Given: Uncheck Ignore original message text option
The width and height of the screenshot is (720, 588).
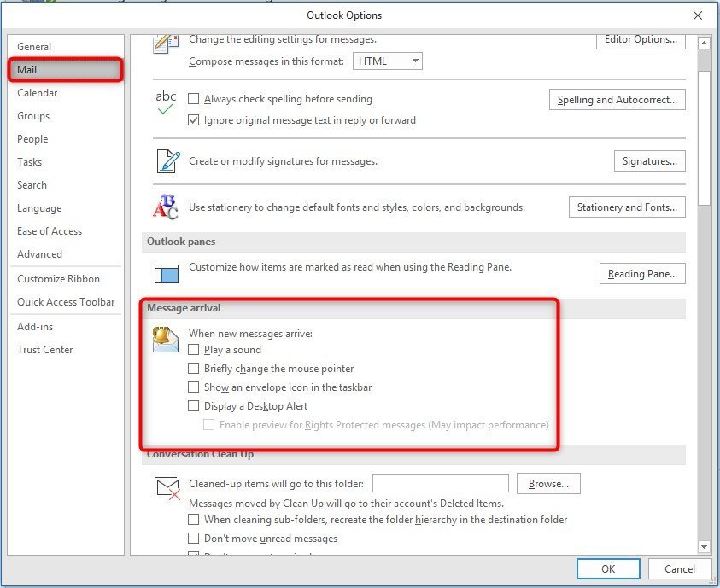Looking at the screenshot, I should pos(194,120).
